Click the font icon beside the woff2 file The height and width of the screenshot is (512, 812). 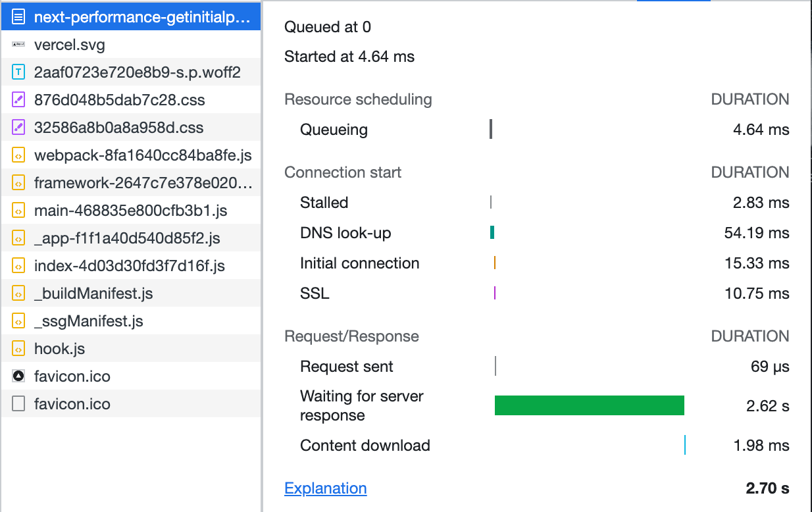[x=19, y=72]
